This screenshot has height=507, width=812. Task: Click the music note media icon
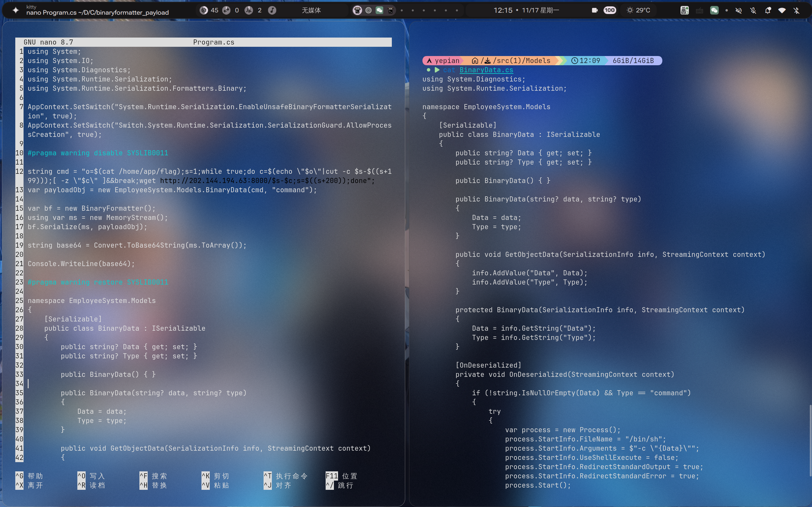pyautogui.click(x=272, y=11)
